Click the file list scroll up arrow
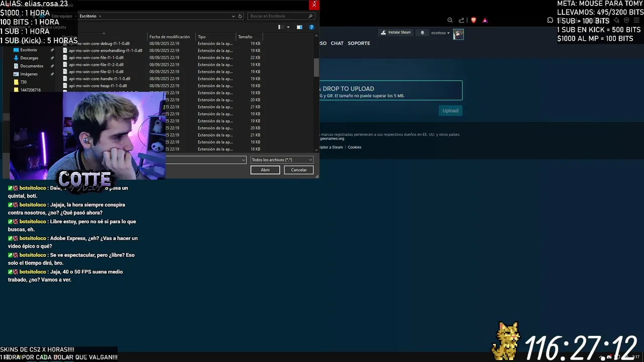Image resolution: width=644 pixels, height=362 pixels. 316,36
